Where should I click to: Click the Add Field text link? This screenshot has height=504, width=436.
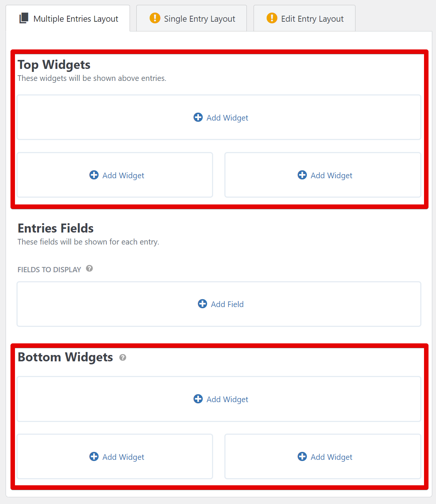[227, 304]
